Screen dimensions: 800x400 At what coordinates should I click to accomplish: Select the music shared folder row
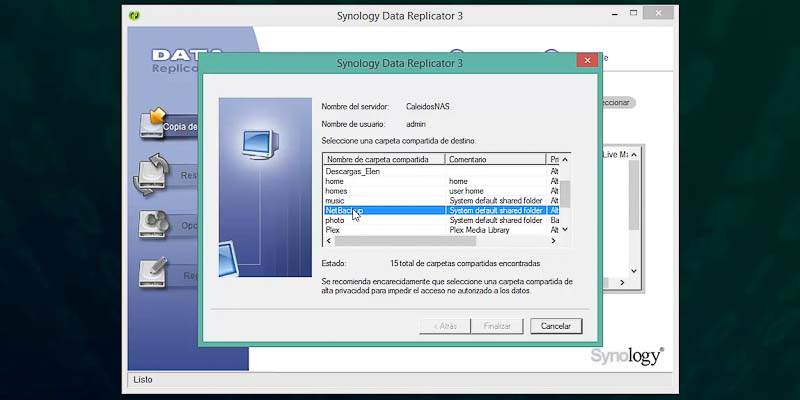441,201
